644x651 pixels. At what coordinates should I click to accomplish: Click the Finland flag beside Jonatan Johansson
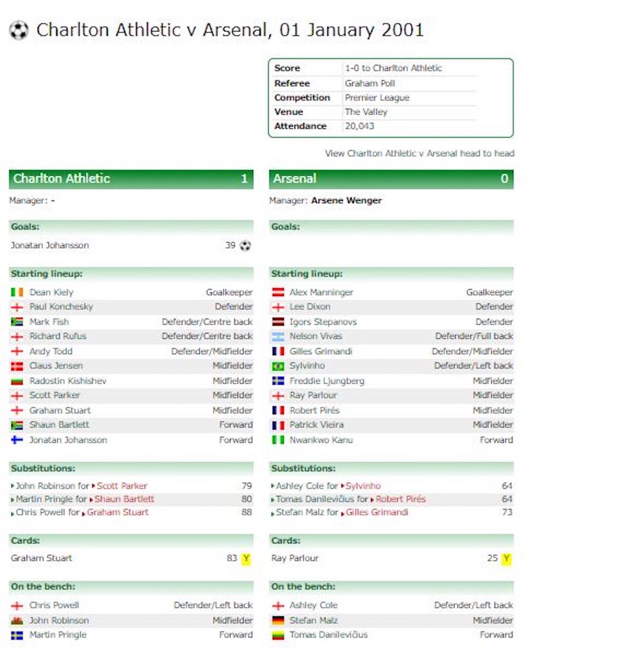tap(17, 440)
